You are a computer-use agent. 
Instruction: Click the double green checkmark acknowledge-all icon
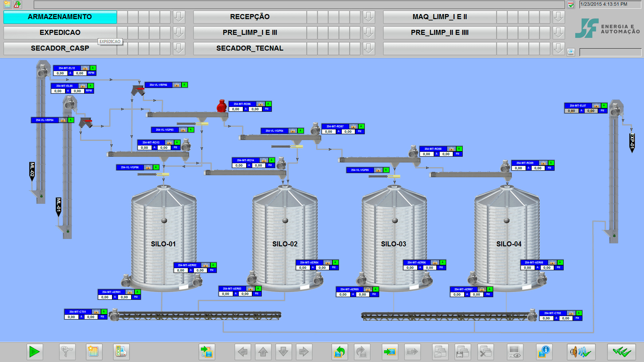click(621, 352)
